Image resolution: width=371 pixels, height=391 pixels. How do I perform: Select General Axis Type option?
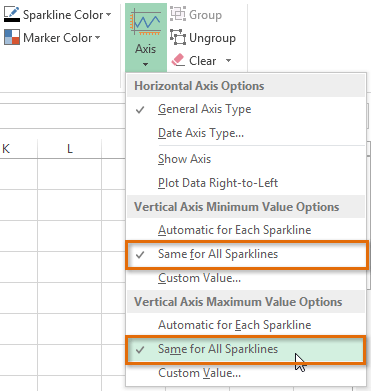click(x=246, y=109)
